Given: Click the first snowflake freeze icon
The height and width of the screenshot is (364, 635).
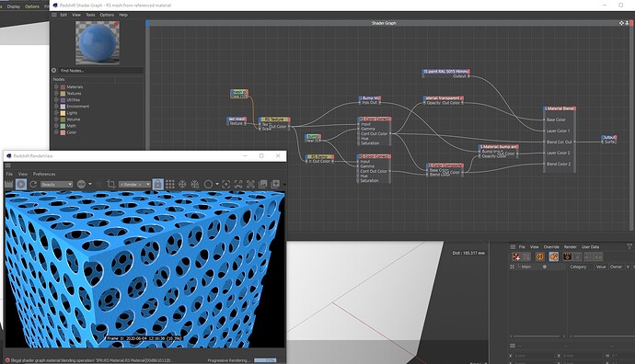Looking at the screenshot, I should (182, 185).
